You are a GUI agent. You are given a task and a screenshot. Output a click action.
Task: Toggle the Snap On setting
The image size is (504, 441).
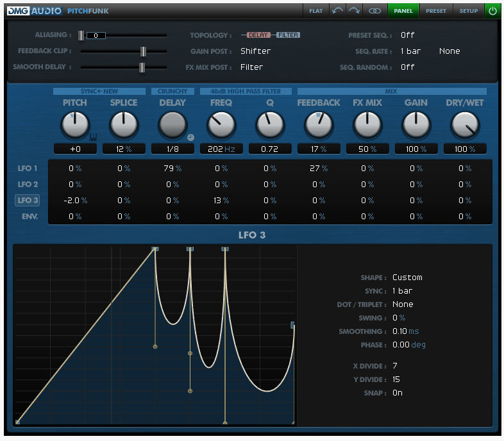[x=398, y=393]
